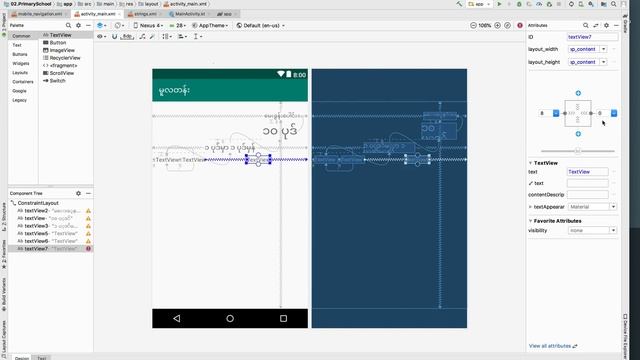The image size is (640, 360).
Task: Open the API 28 version dropdown
Action: [x=178, y=25]
